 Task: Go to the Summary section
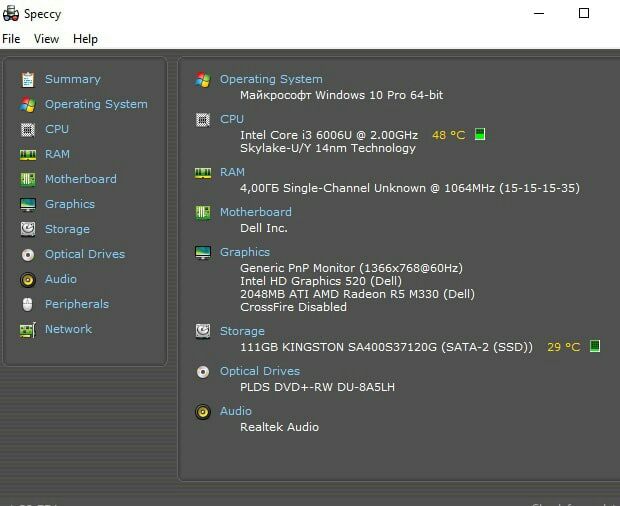coord(73,79)
